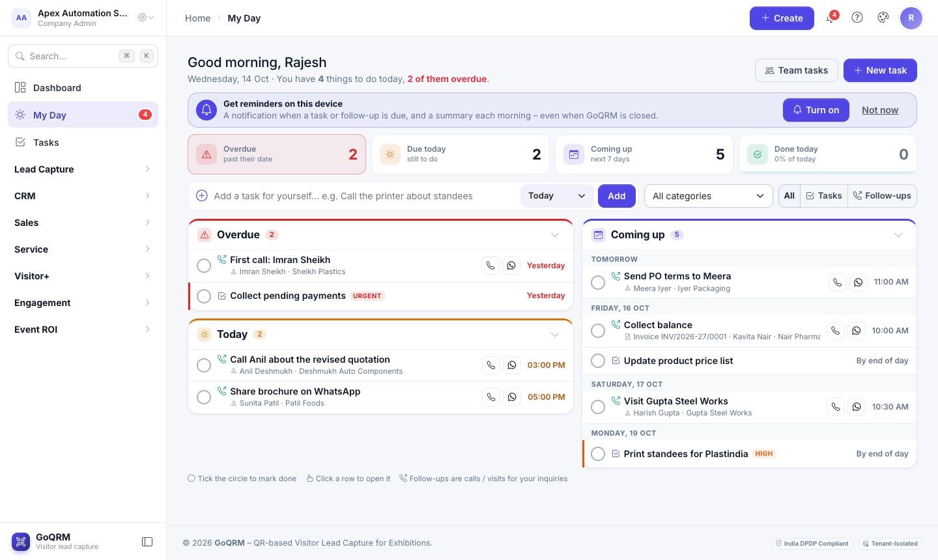Image resolution: width=938 pixels, height=560 pixels.
Task: Open user avatar R menu
Action: click(x=911, y=18)
